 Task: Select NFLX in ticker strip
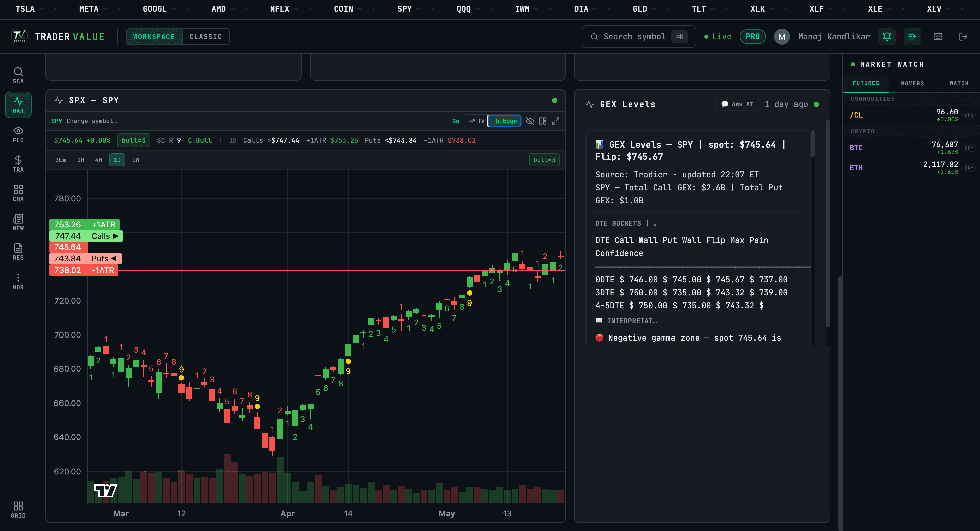tap(280, 9)
